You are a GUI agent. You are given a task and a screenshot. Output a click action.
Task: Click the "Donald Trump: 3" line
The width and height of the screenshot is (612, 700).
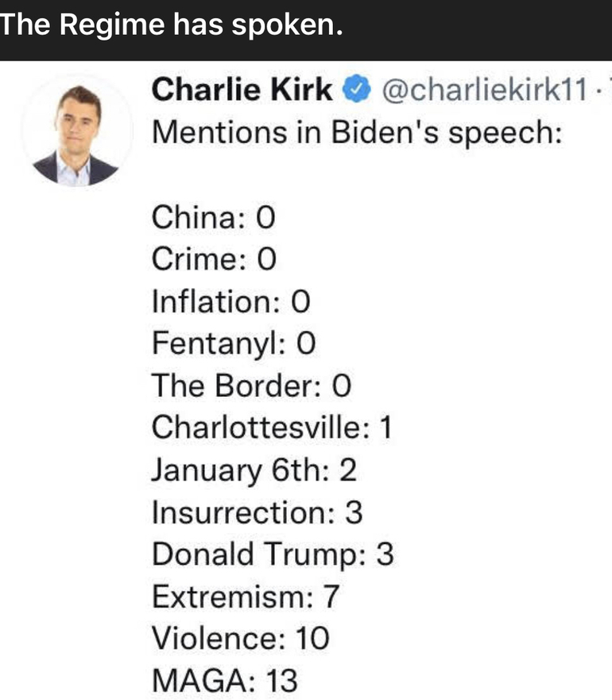[273, 554]
